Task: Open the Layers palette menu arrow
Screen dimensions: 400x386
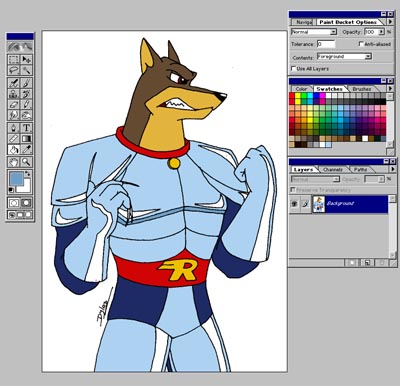Action: [x=392, y=169]
